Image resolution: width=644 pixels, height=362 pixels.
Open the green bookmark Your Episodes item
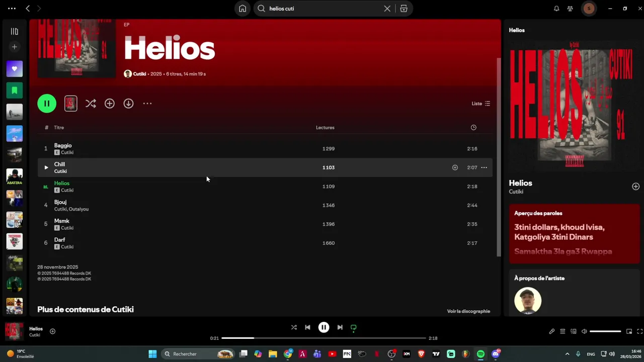click(x=15, y=90)
